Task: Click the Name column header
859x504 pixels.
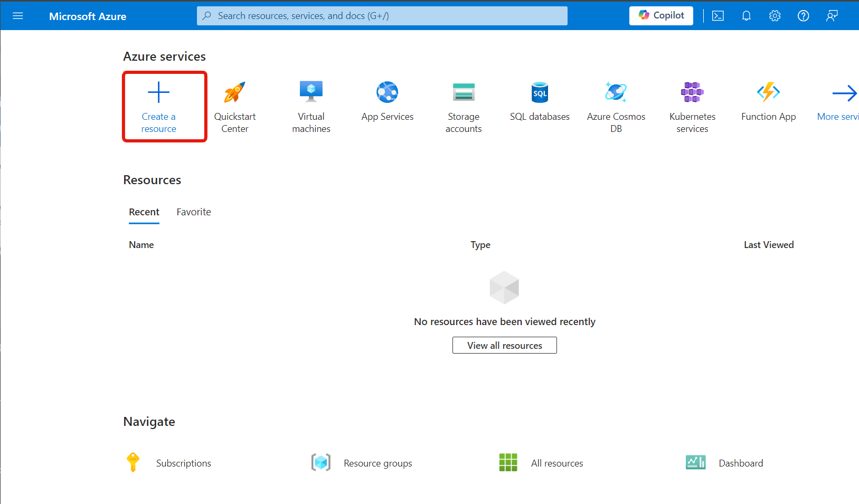Action: click(x=141, y=245)
